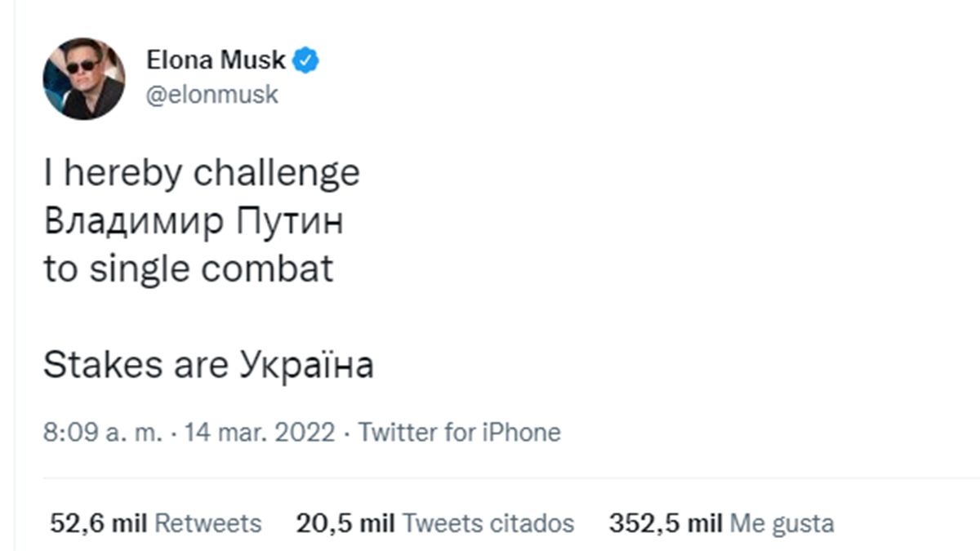The width and height of the screenshot is (980, 551).
Task: Click the Retweets label
Action: coord(207,523)
